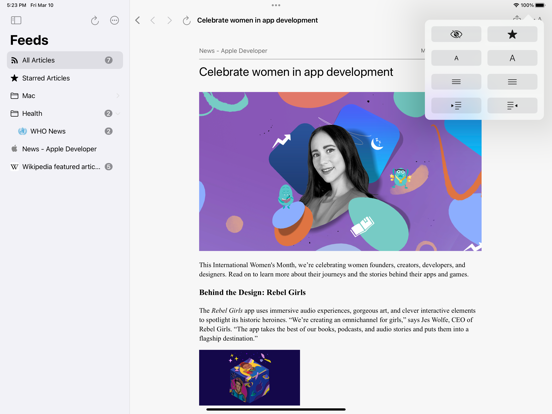Viewport: 552px width, 414px height.
Task: Decrease text size with the small A
Action: coord(456,58)
